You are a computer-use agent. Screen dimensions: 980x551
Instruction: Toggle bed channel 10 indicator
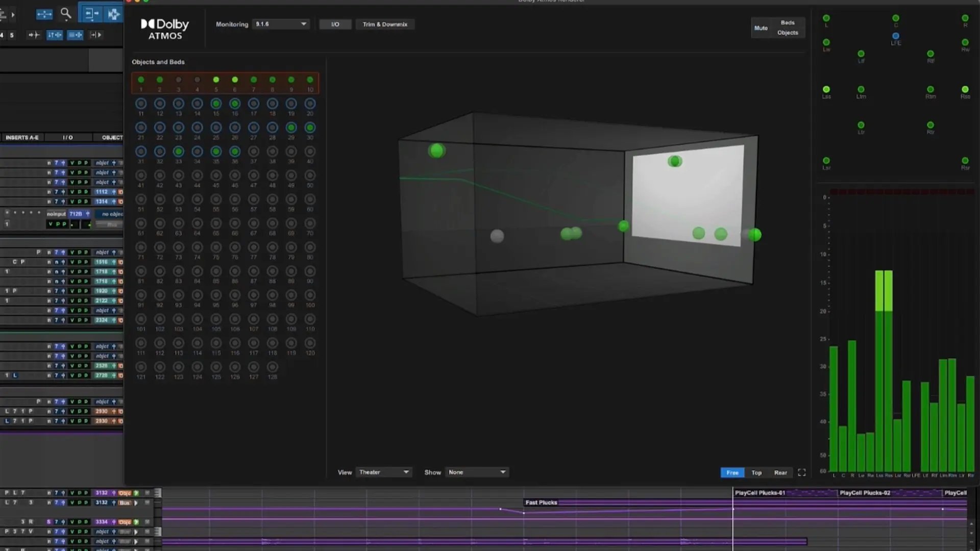click(x=310, y=80)
